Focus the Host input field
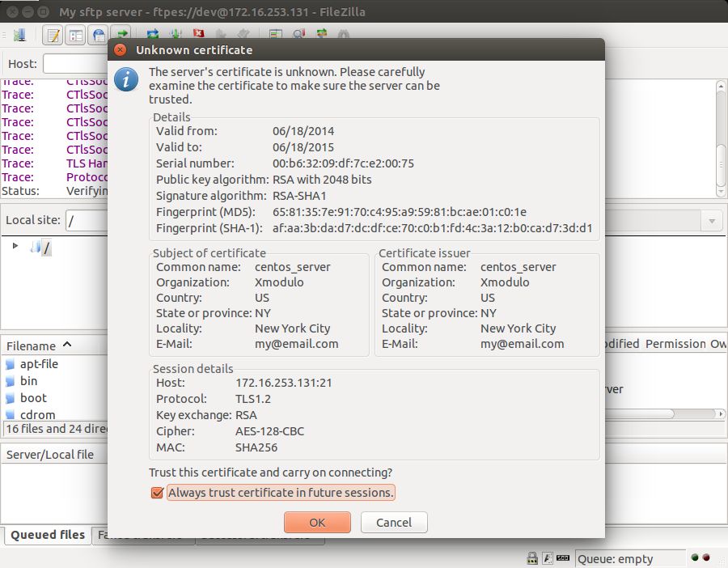 (x=75, y=64)
